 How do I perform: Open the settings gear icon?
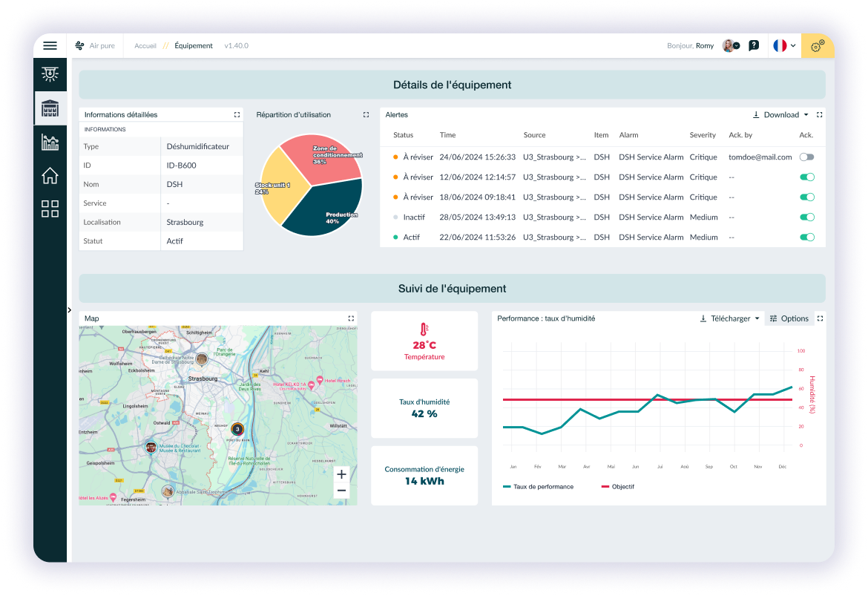(817, 46)
